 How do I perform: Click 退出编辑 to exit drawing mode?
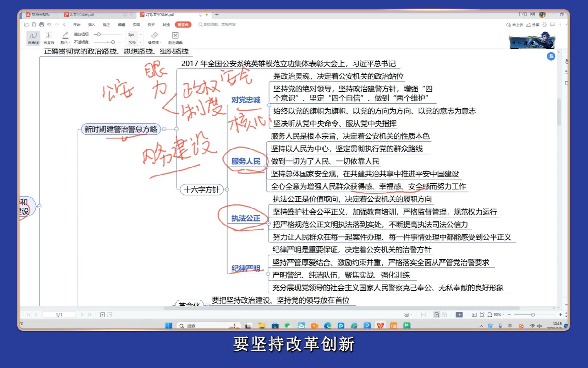175,38
